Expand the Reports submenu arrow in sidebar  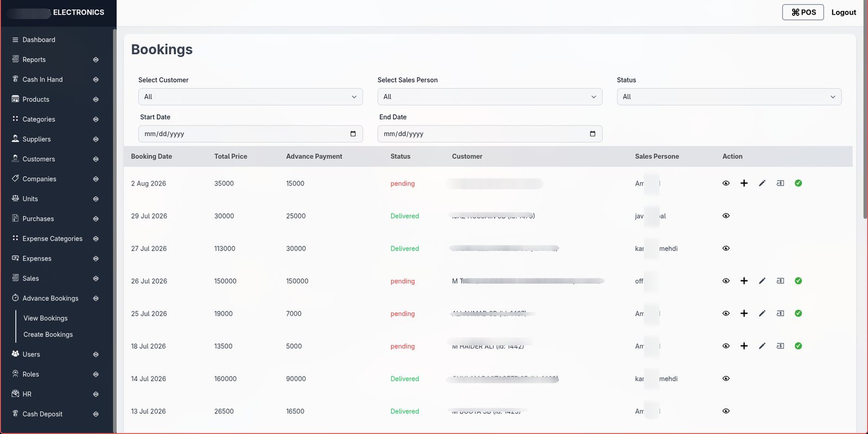tap(96, 60)
